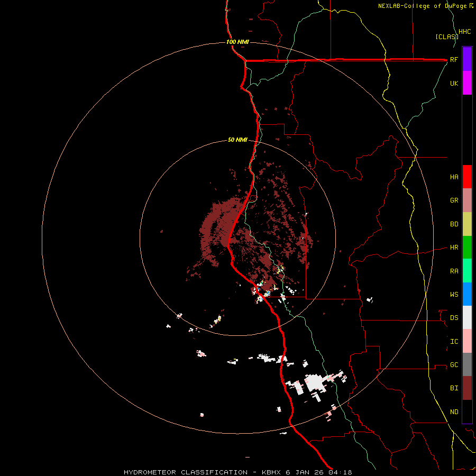Click the RF legend label

454,59
